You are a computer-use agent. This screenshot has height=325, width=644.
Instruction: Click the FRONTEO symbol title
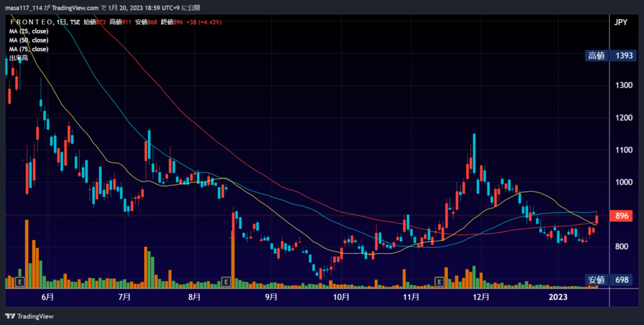31,22
